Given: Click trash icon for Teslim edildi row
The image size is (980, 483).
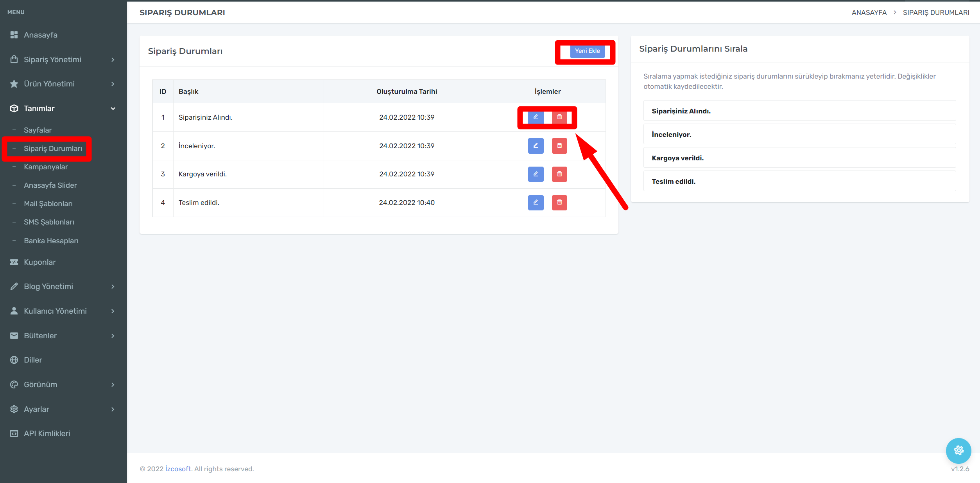Looking at the screenshot, I should pos(559,203).
